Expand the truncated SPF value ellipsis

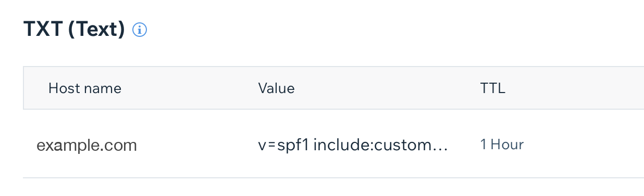pyautogui.click(x=441, y=148)
